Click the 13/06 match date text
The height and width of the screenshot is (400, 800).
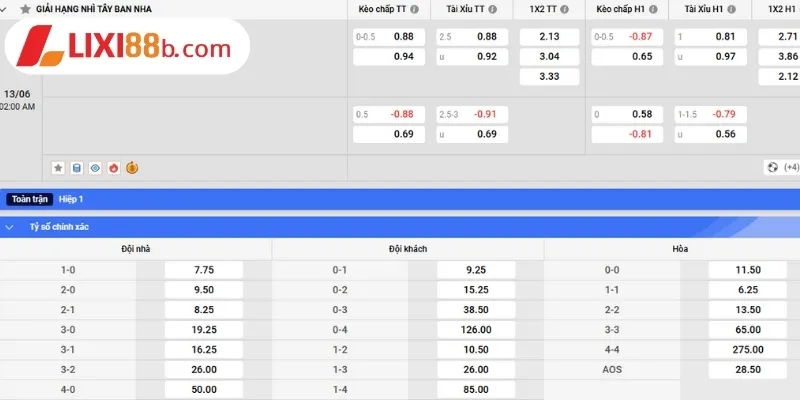pyautogui.click(x=17, y=94)
